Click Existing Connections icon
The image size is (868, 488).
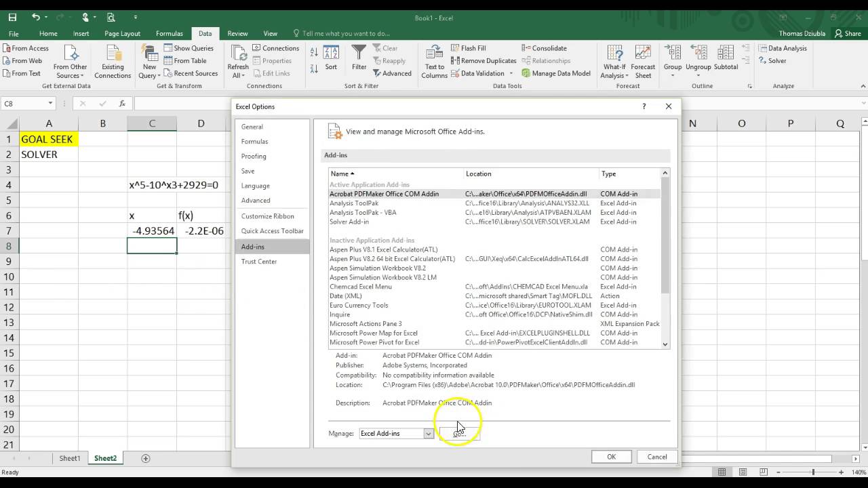113,62
